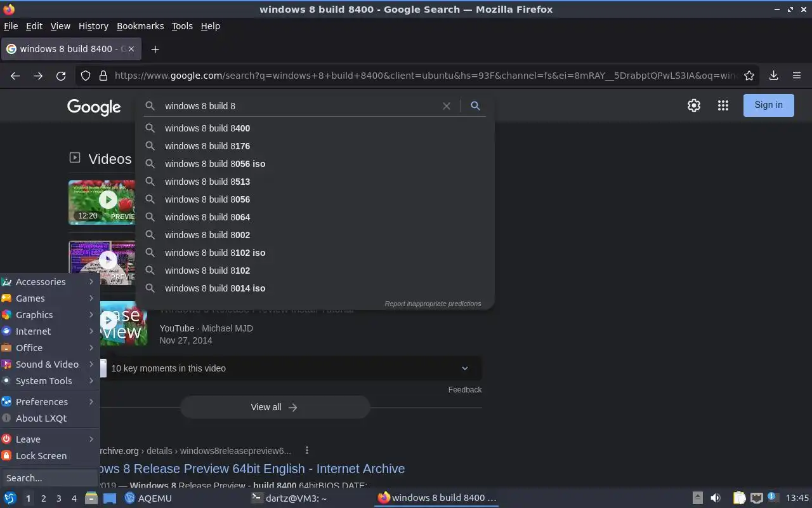This screenshot has height=508, width=812.
Task: Expand the Graphics submenu
Action: pos(49,314)
